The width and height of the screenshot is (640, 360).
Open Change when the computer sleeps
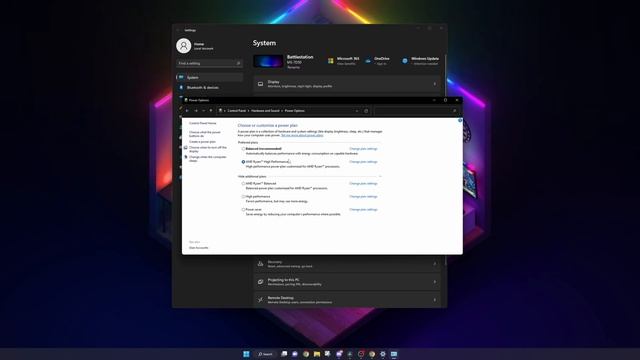[207, 159]
